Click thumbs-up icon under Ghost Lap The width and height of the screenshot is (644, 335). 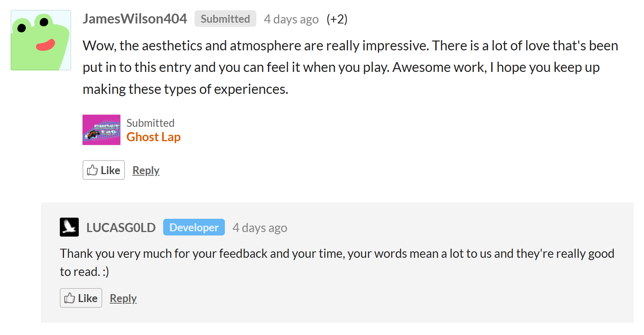[x=92, y=170]
